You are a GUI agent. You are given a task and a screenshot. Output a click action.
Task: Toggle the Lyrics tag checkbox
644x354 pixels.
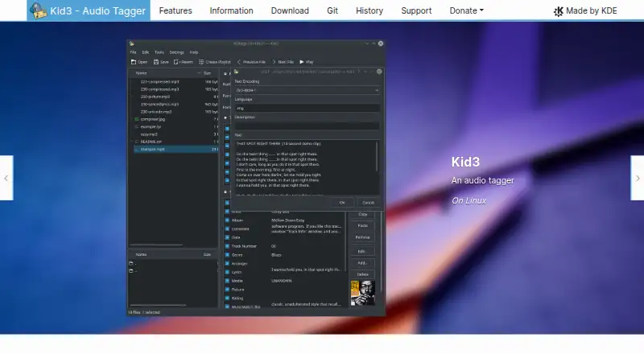(x=227, y=272)
